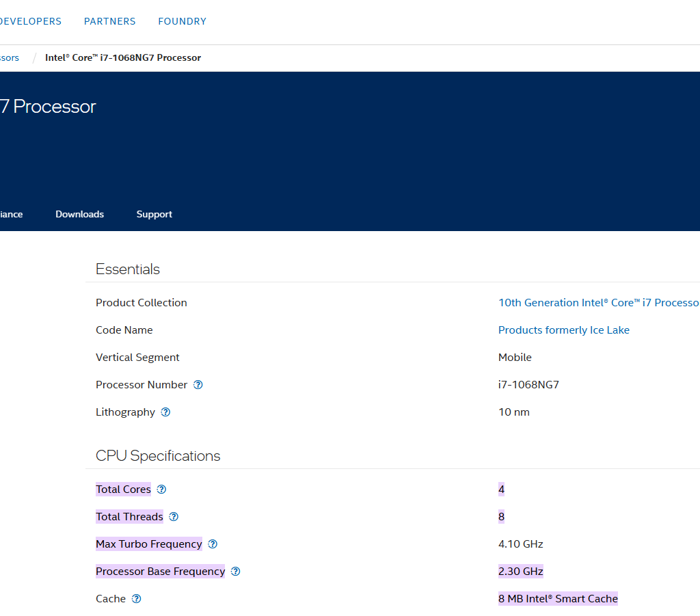Viewport: 700px width, 616px height.
Task: Open help icon next to Processor Number
Action: pyautogui.click(x=198, y=385)
